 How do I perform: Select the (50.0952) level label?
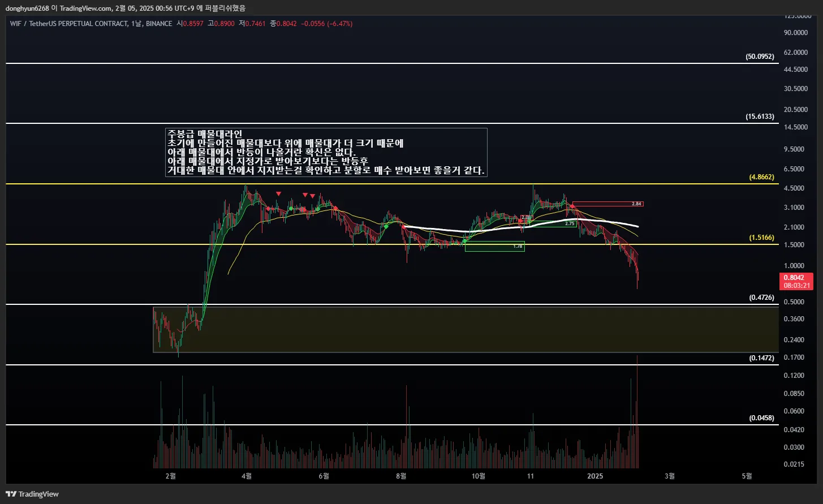click(760, 57)
